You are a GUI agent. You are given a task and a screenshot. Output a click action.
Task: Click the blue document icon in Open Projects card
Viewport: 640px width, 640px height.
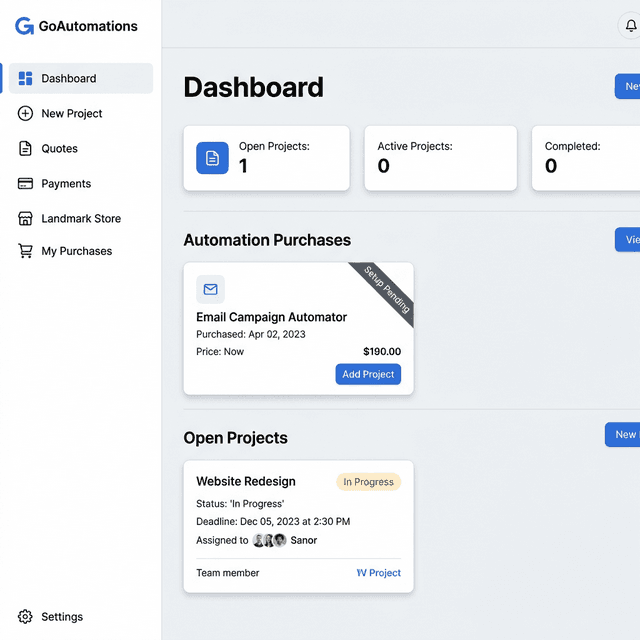point(212,158)
